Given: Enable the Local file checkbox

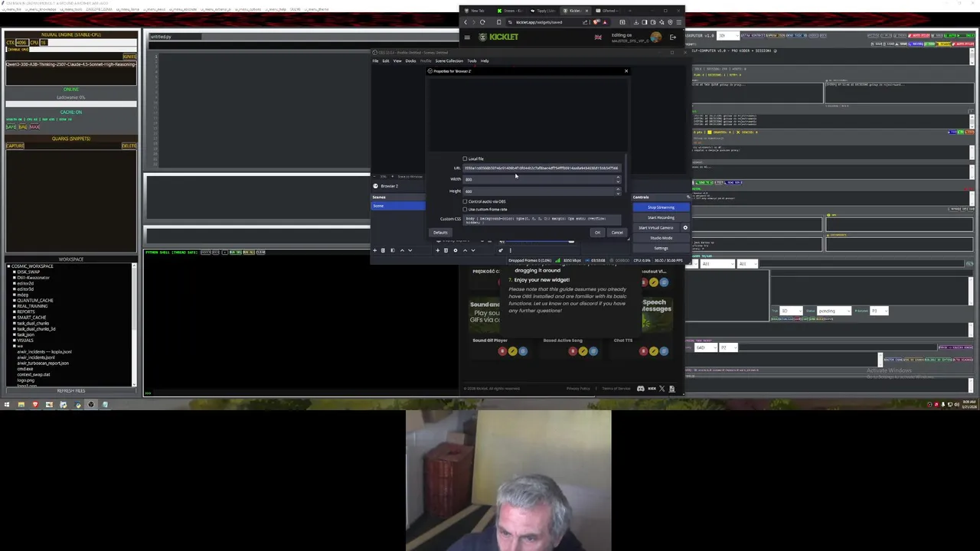Looking at the screenshot, I should [x=465, y=159].
